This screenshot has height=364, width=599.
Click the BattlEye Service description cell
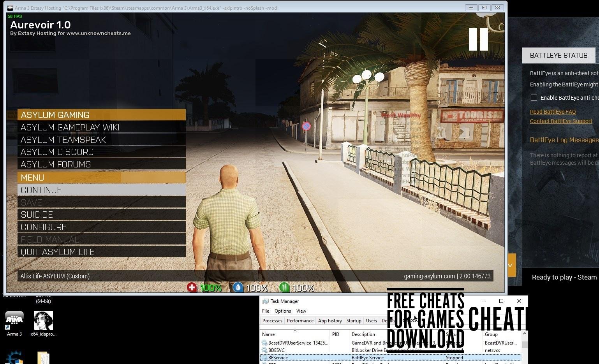click(367, 358)
